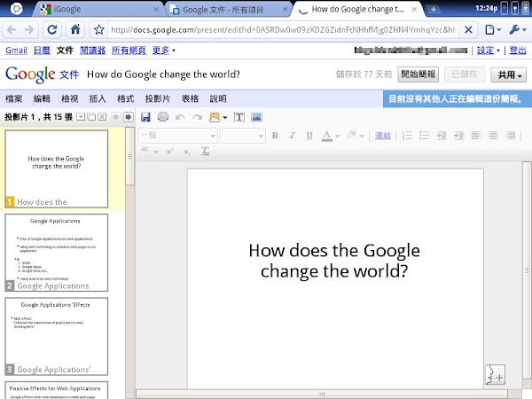Toggle subscript formatting

[187, 152]
